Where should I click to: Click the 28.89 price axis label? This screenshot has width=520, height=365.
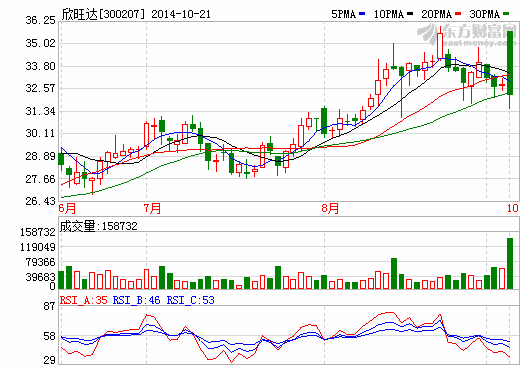(40, 156)
